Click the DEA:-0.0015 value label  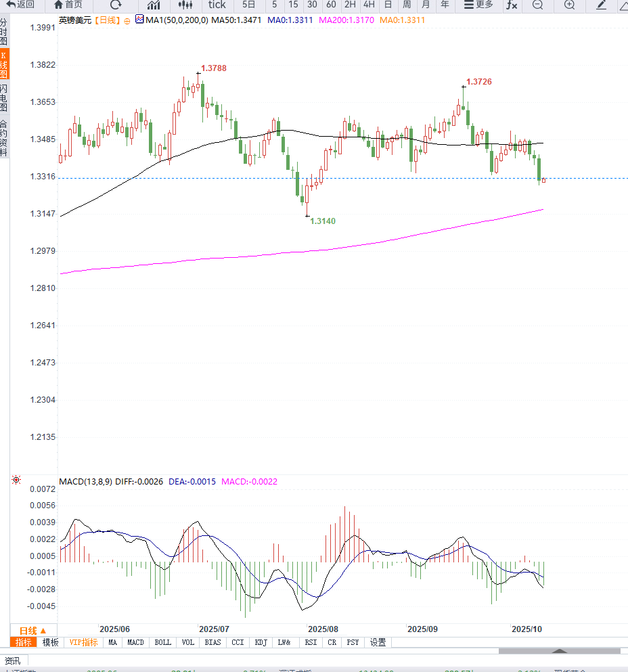192,482
